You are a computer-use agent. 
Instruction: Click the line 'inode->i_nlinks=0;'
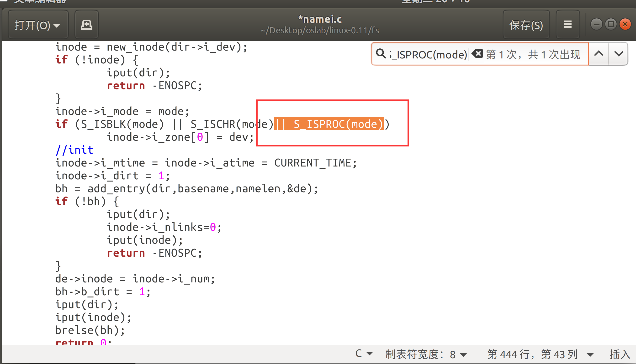164,227
